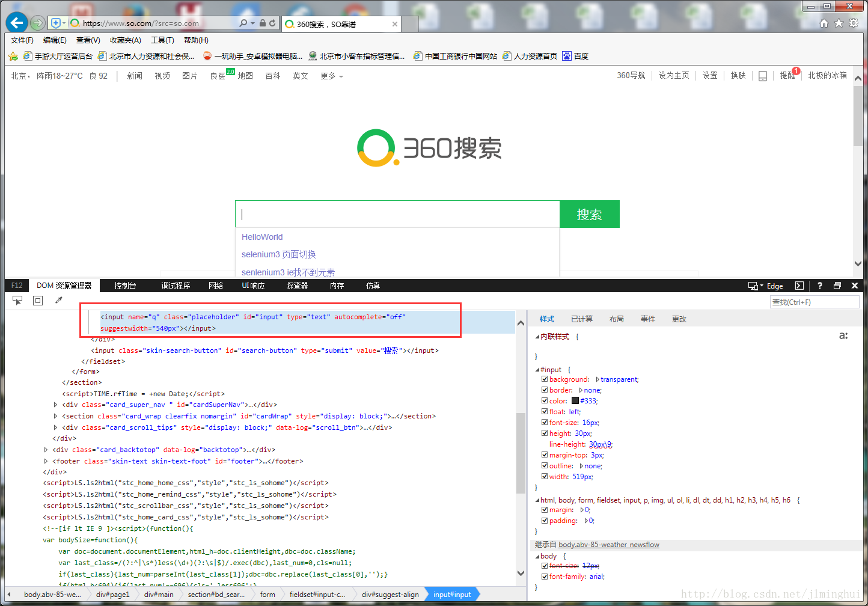Screen dimensions: 868x606
Task: Pick the color picker eyedropper tool
Action: click(59, 300)
